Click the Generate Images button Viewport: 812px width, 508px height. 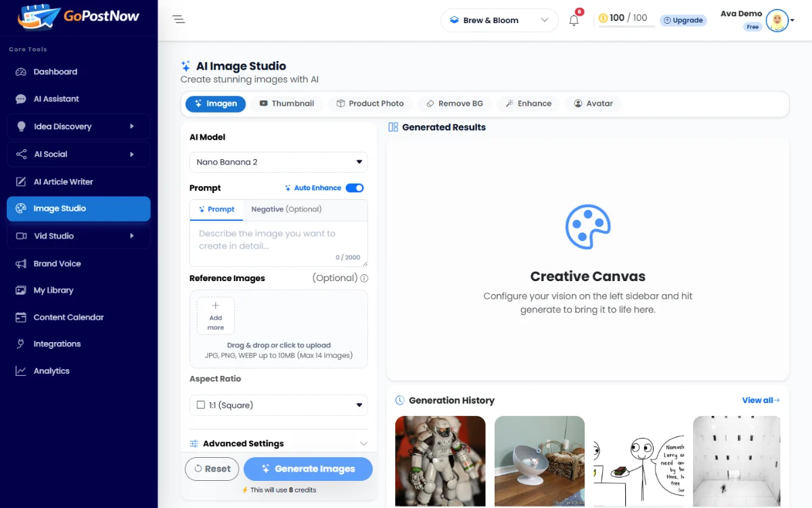(x=308, y=469)
